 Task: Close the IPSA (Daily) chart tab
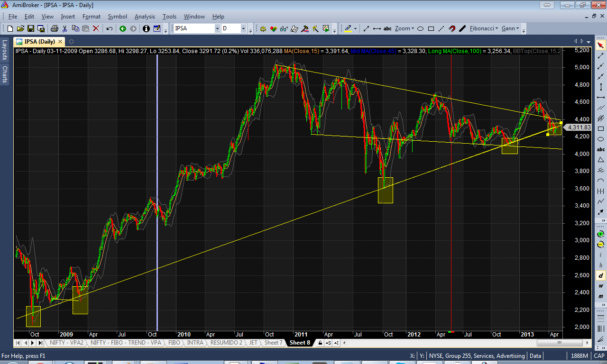tap(61, 41)
